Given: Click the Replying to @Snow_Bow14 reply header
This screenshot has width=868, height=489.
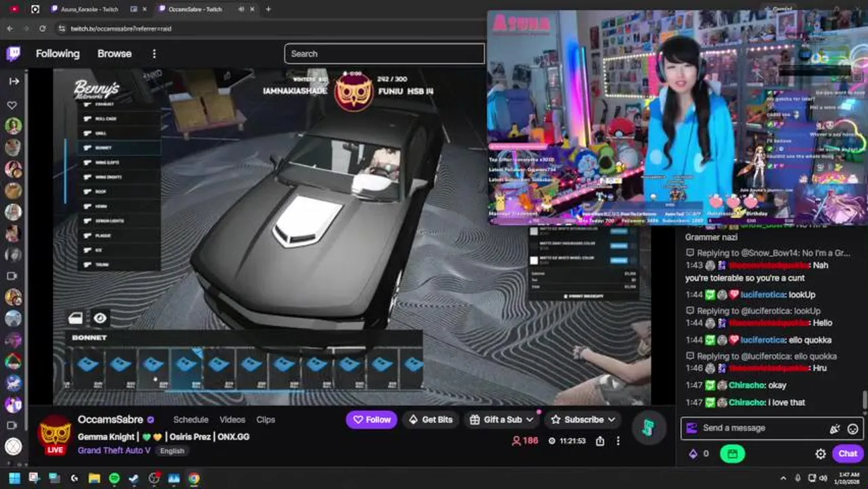Looking at the screenshot, I should click(768, 253).
